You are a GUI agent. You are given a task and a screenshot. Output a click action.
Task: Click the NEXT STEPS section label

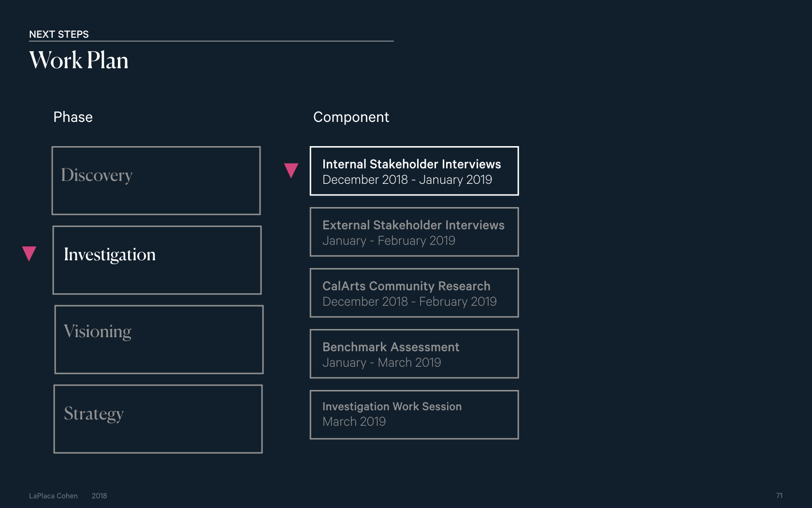pos(59,34)
